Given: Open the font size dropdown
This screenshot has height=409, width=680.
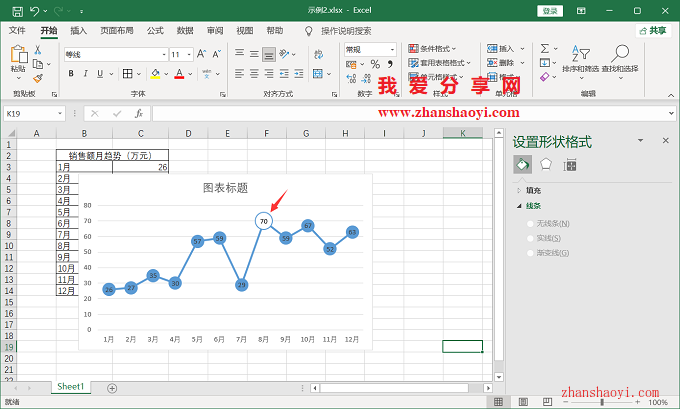Looking at the screenshot, I should (189, 55).
